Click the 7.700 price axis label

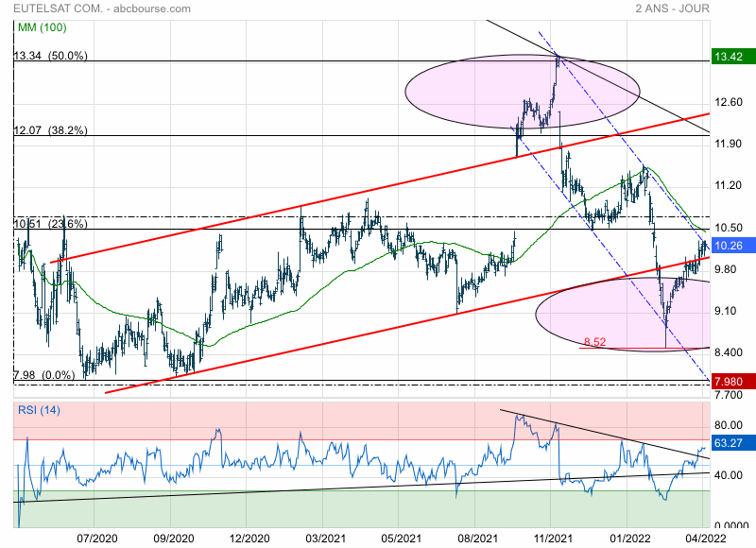coord(729,395)
